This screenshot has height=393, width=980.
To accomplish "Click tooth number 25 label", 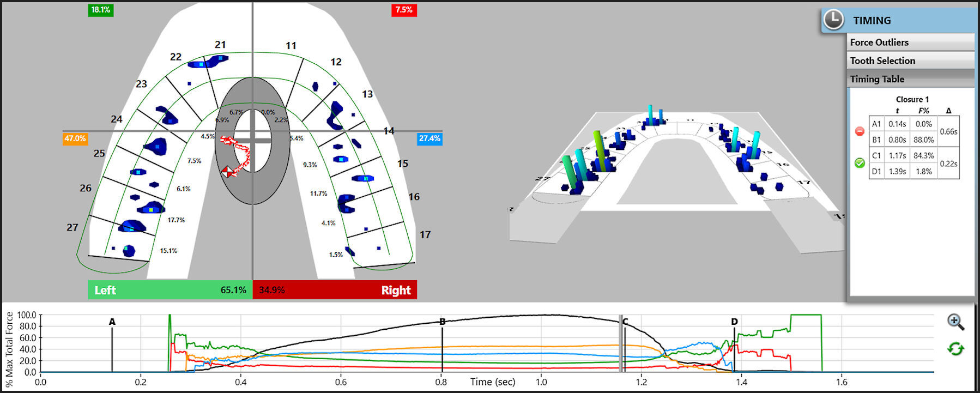I will coord(99,153).
